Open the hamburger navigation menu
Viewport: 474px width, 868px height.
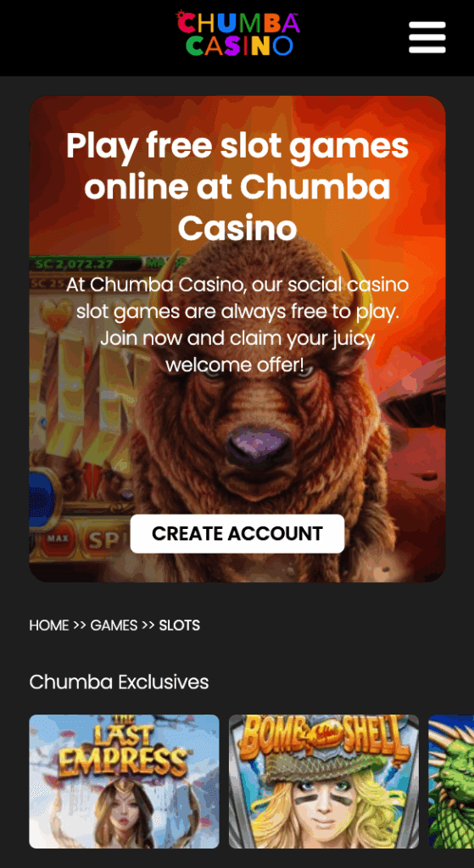click(427, 37)
